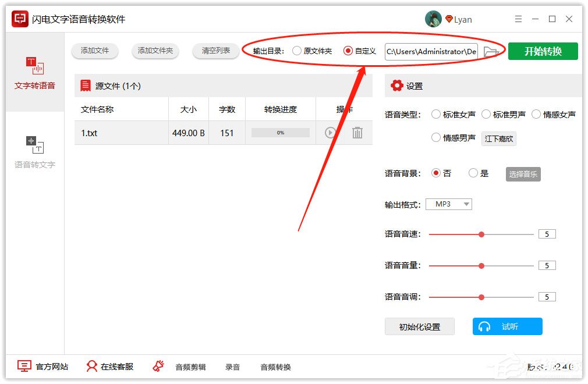Open the MP3 output format dropdown
This screenshot has width=588, height=384.
pyautogui.click(x=448, y=204)
